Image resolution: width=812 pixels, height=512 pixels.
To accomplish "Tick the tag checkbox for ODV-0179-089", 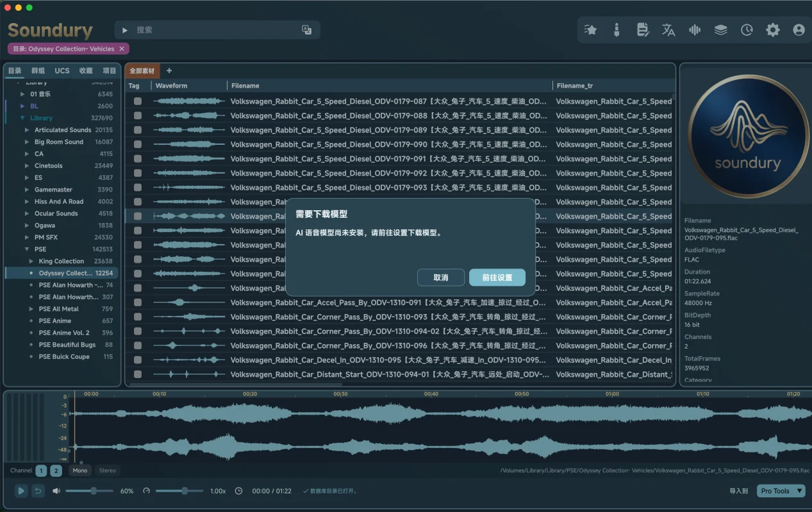I will click(137, 130).
